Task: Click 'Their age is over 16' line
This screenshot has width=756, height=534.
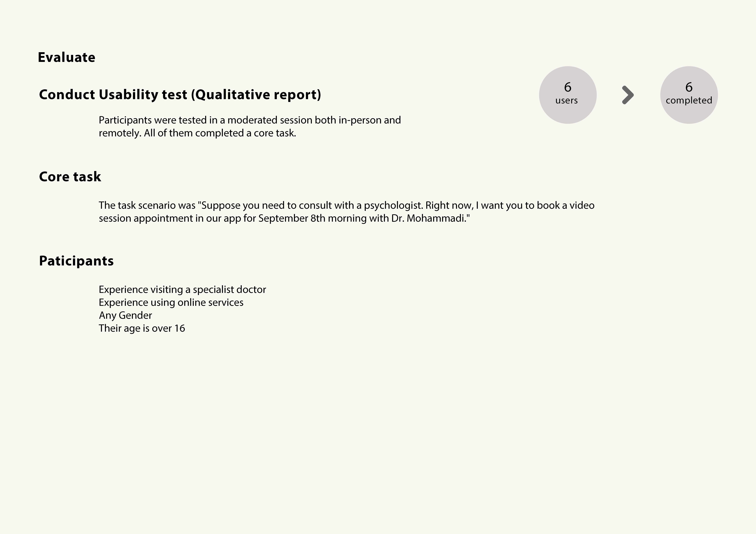Action: (142, 328)
